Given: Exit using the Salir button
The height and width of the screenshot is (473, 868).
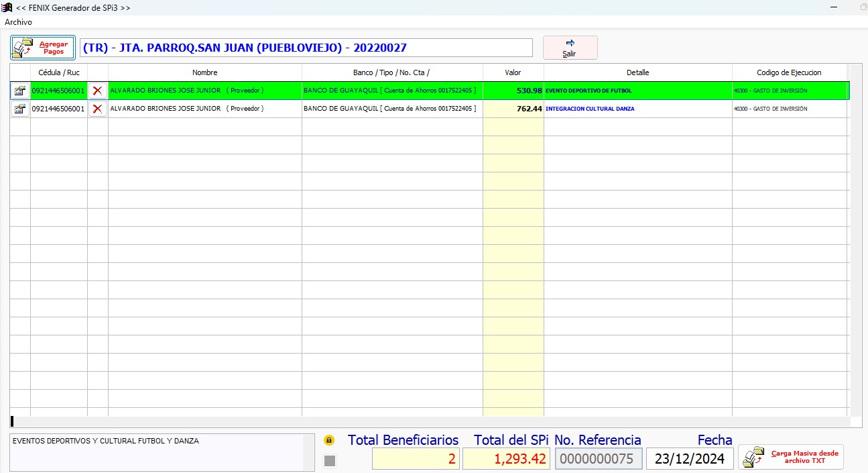Looking at the screenshot, I should (x=570, y=48).
